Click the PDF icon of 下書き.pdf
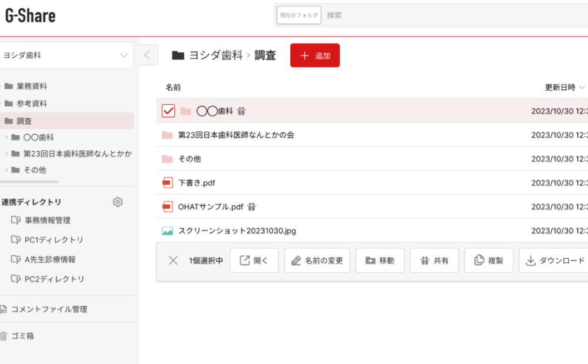The image size is (588, 364). coord(168,183)
